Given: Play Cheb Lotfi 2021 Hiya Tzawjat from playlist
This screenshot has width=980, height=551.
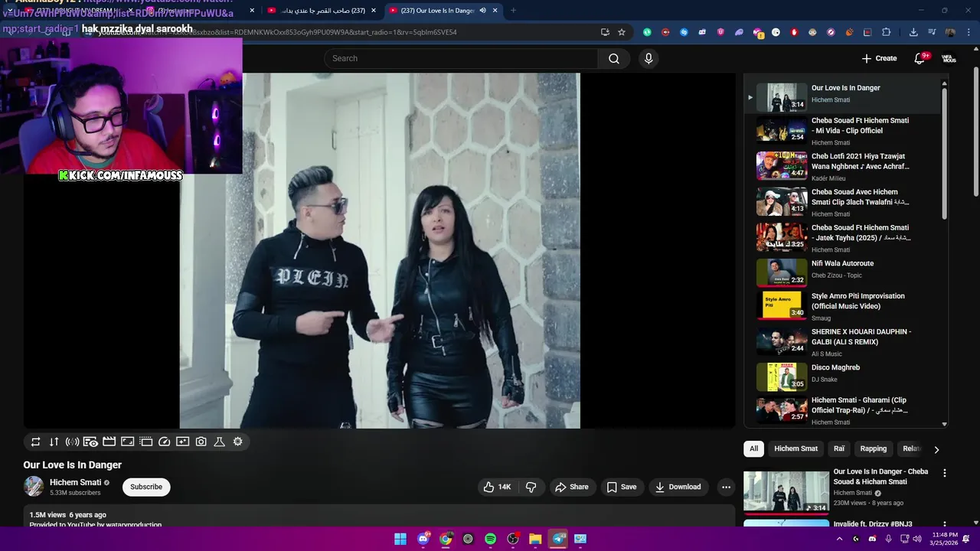Looking at the screenshot, I should pos(842,166).
